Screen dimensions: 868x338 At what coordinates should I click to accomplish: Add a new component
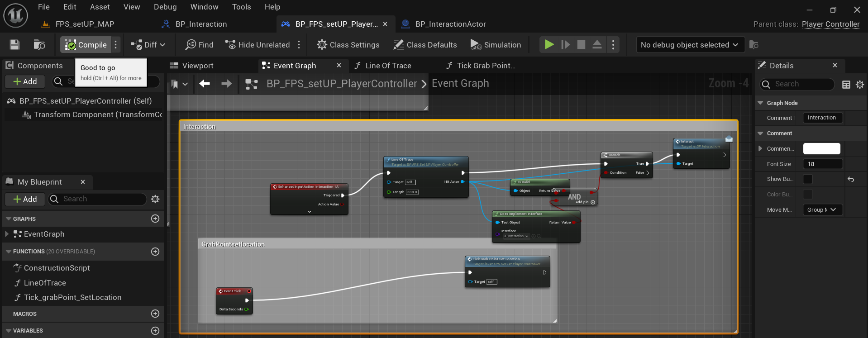click(25, 81)
